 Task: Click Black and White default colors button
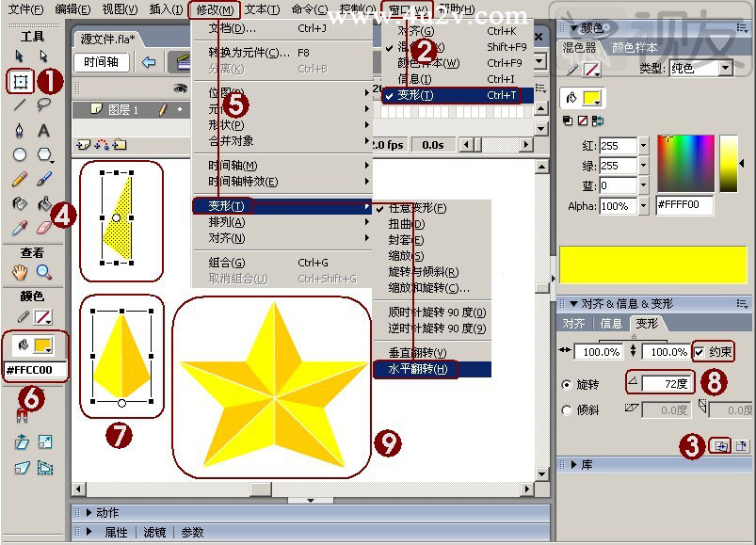pyautogui.click(x=568, y=120)
